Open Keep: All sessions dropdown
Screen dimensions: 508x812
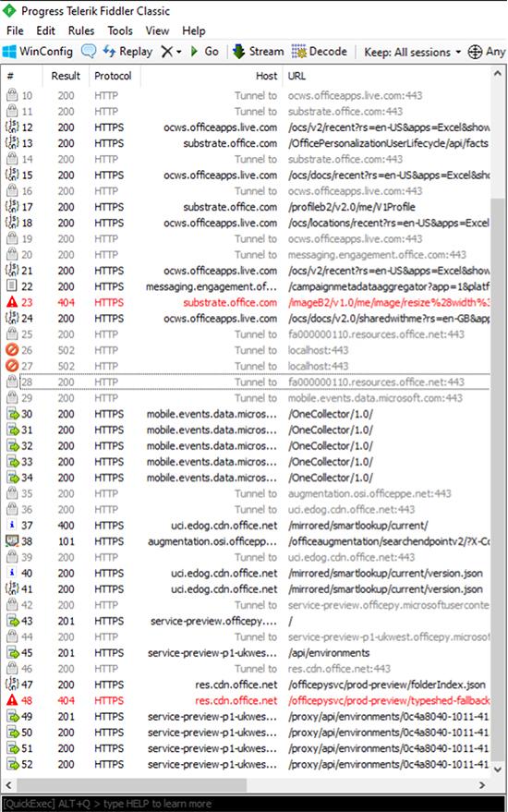(x=413, y=52)
